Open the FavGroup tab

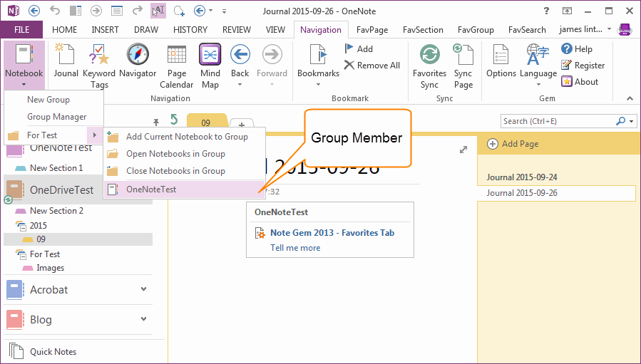coord(476,30)
